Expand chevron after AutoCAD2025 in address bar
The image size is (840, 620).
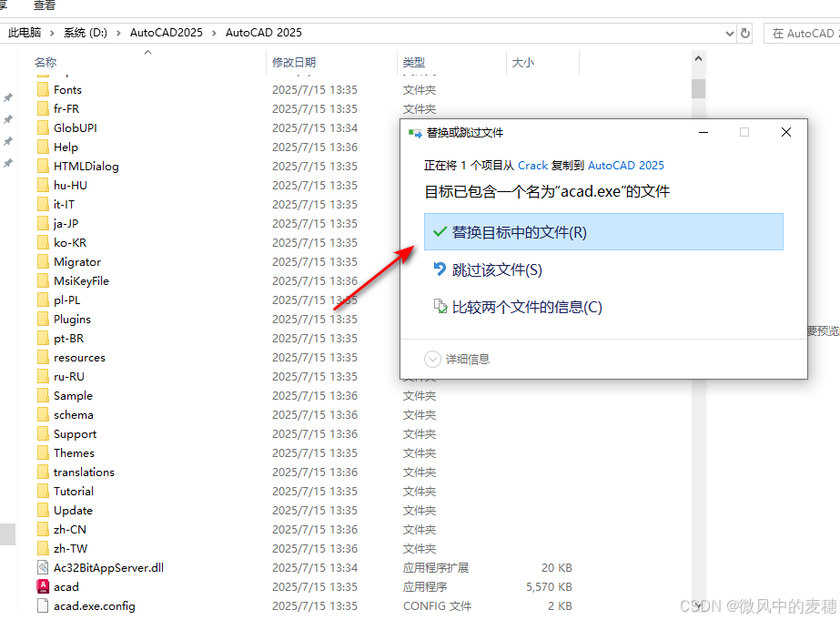214,33
